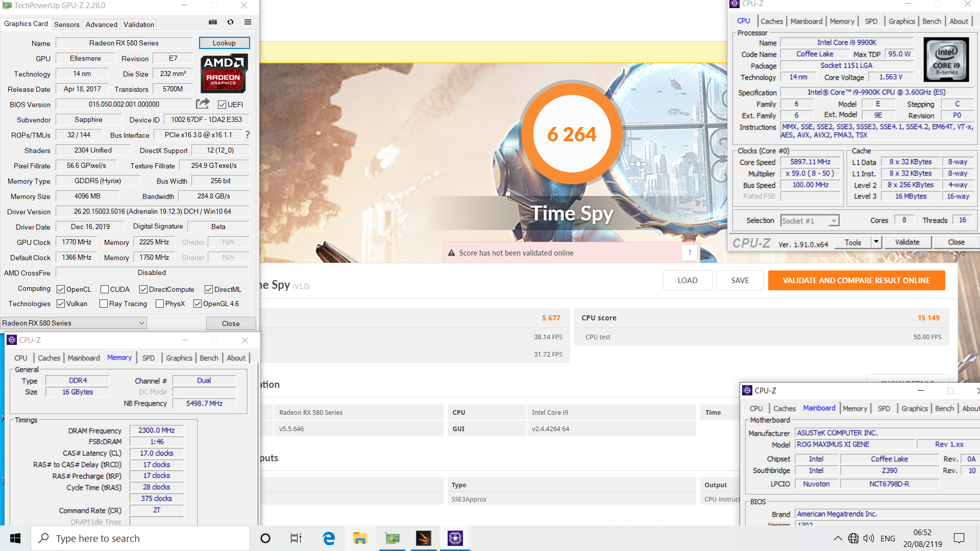Click the Close button in top CPU-Z window
This screenshot has width=980, height=551.
[956, 242]
